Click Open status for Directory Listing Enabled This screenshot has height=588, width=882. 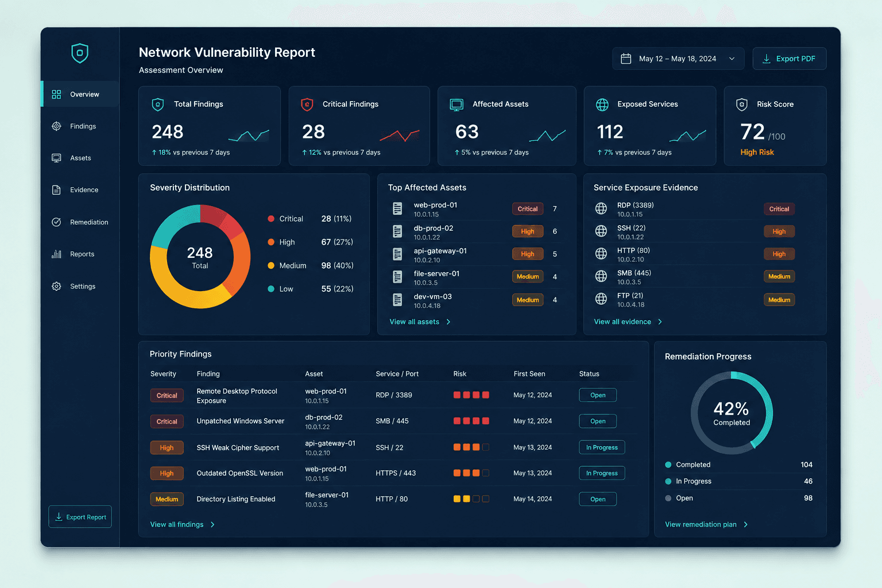[598, 499]
